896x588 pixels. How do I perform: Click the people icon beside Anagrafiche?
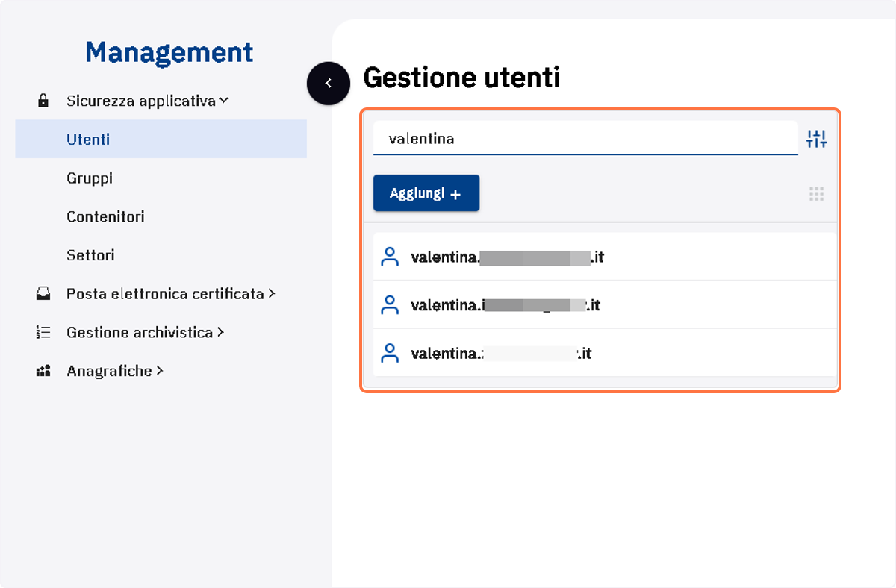click(43, 371)
